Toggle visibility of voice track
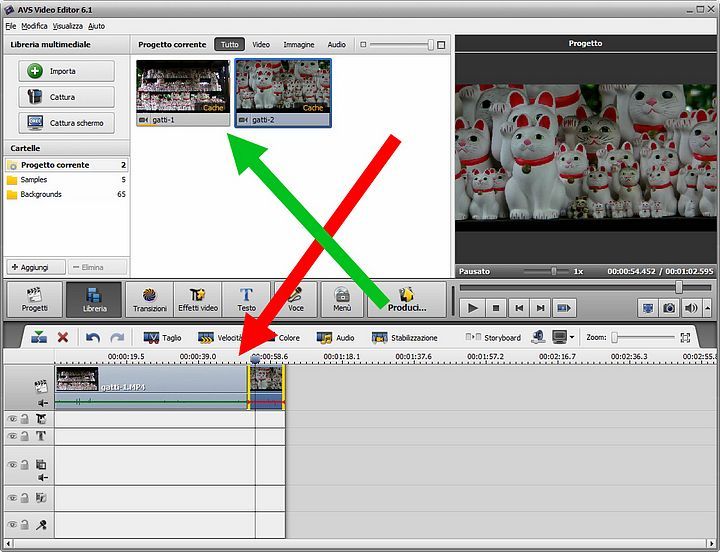 pyautogui.click(x=12, y=524)
